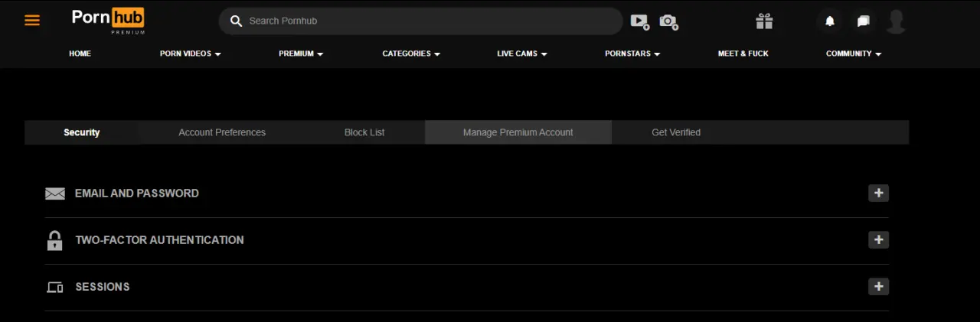The width and height of the screenshot is (980, 322).
Task: Open the gift box icon
Action: (764, 21)
